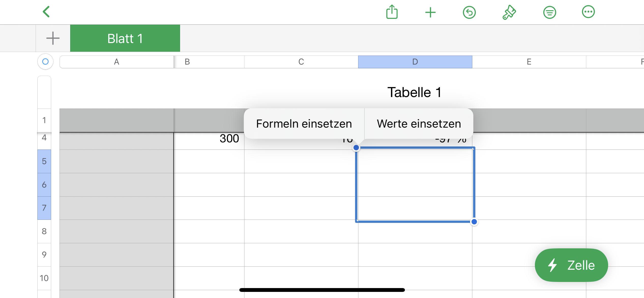This screenshot has height=298, width=644.
Task: Tap the bottom-right selection handle dot
Action: coord(474,222)
